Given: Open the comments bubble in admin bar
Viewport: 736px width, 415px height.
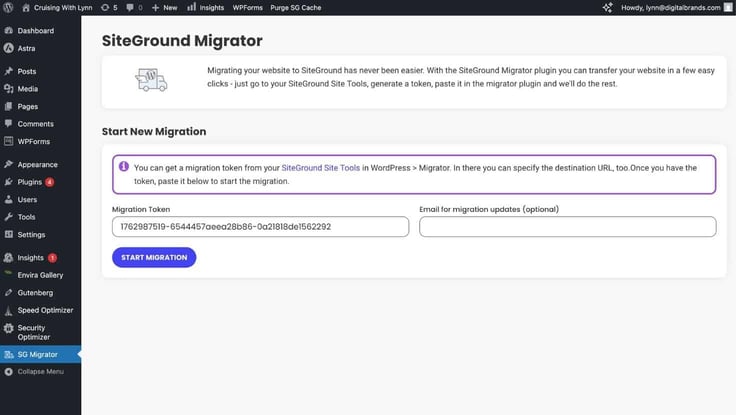Looking at the screenshot, I should (134, 8).
